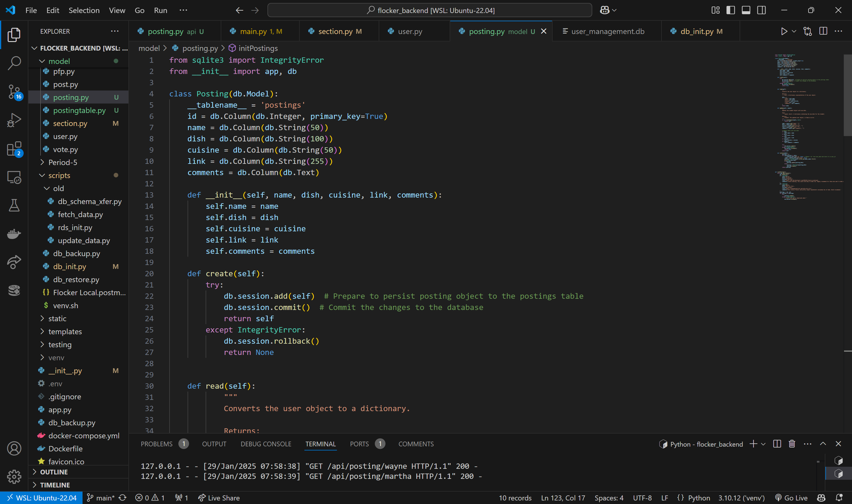Click Spaces: 4 indentation setting
Screen dimensions: 852x504
click(x=609, y=498)
